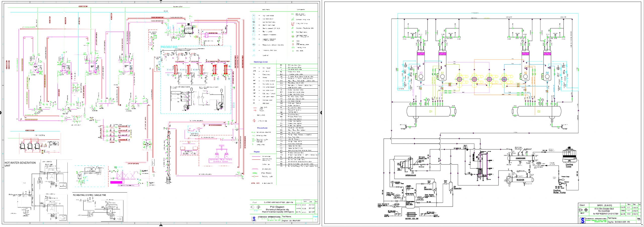Screen dimensions: 644x227
Task: Click the Cooling Tower symbol
Action: 569,156
